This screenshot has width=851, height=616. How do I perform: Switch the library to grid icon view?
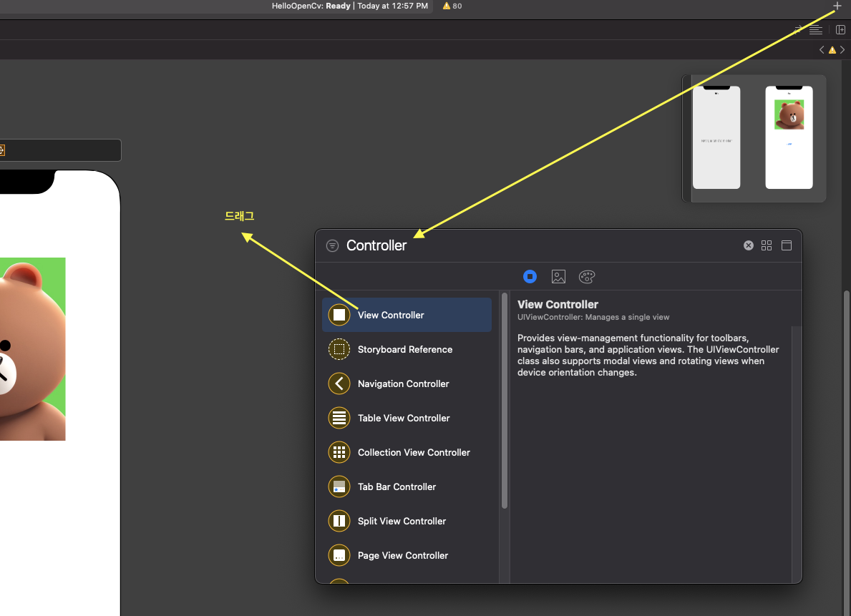767,245
